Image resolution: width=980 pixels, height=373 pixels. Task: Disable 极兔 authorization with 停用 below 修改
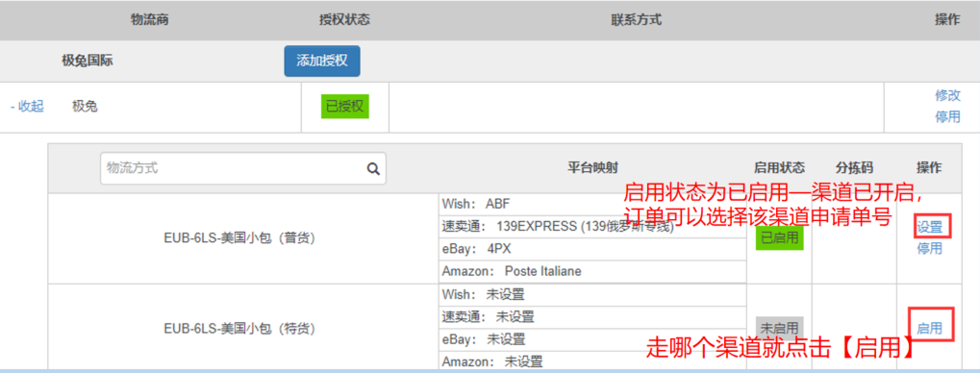click(947, 117)
